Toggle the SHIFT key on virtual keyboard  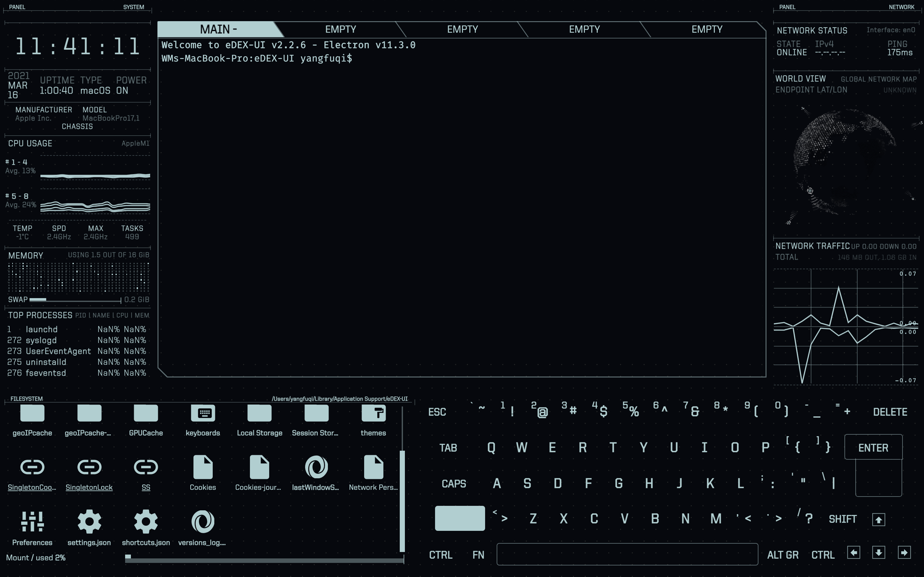843,519
